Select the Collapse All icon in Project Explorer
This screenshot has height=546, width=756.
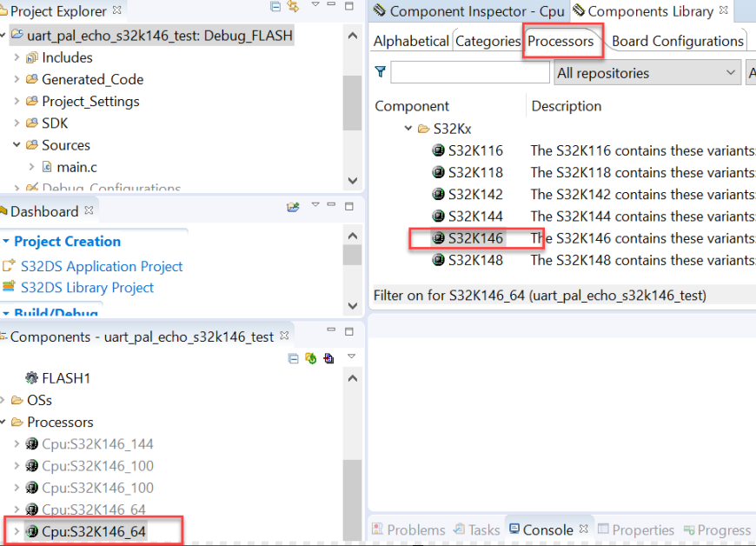[275, 7]
